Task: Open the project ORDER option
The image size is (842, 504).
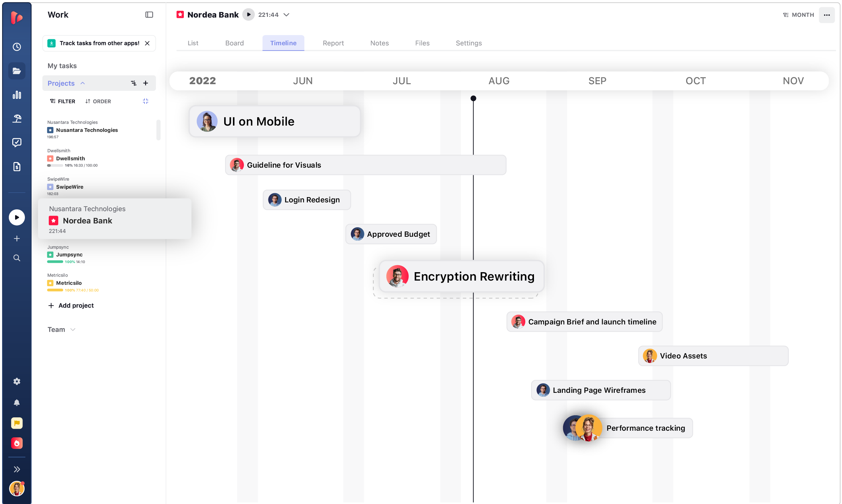Action: pos(98,101)
